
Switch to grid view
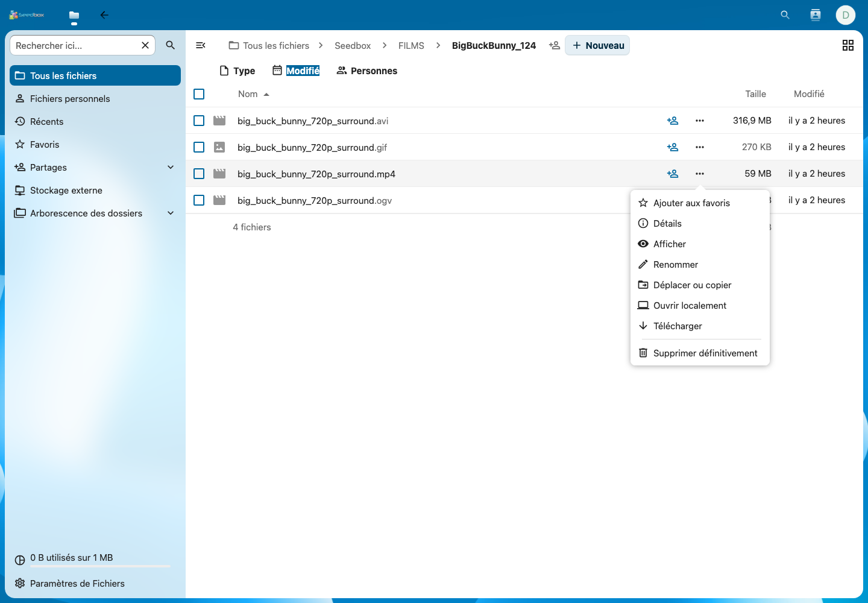(x=848, y=45)
